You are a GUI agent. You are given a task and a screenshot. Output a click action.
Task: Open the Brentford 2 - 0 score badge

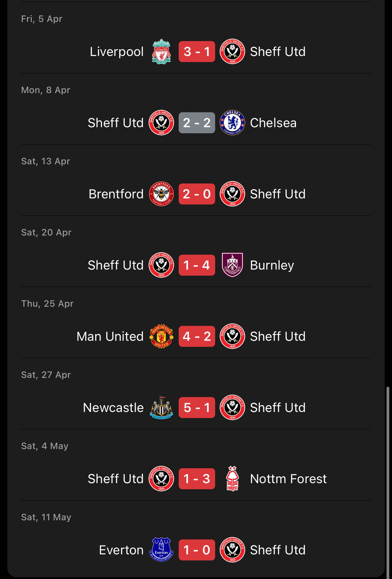click(x=197, y=194)
